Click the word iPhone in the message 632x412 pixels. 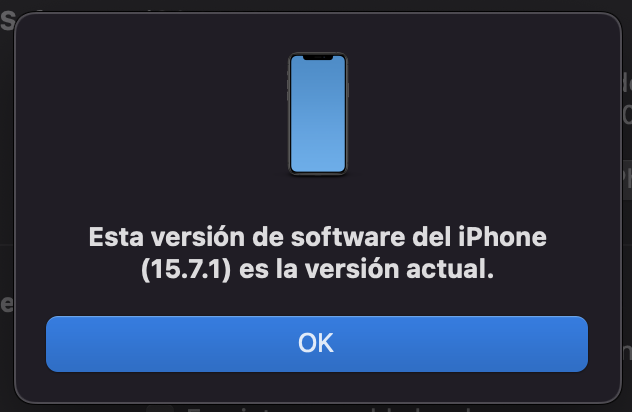click(502, 237)
